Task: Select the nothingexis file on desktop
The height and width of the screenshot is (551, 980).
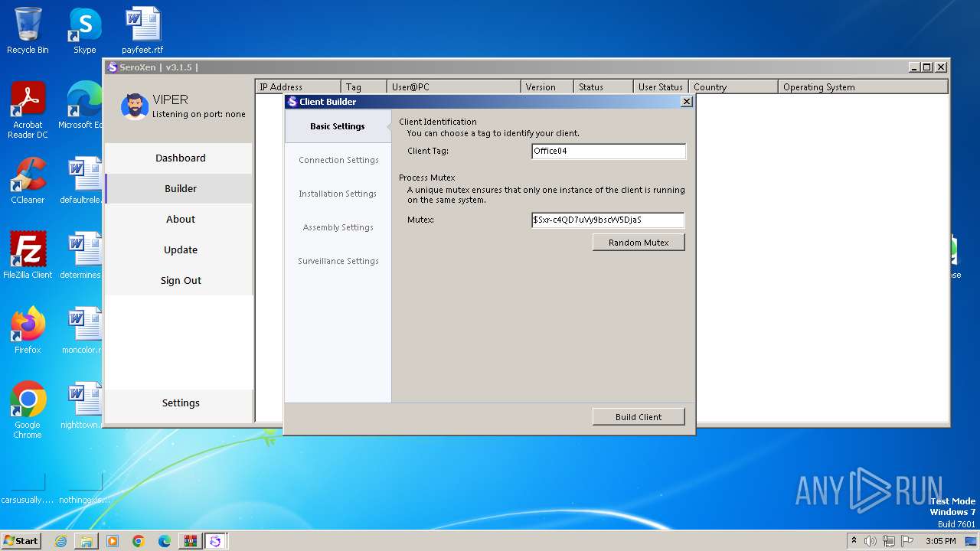Action: pos(84,490)
